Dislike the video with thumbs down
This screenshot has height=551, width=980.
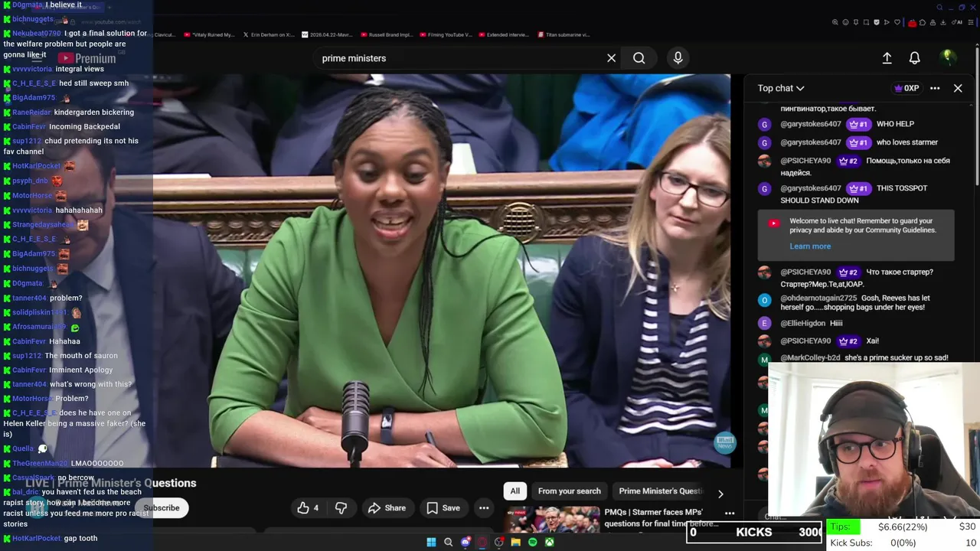(341, 508)
